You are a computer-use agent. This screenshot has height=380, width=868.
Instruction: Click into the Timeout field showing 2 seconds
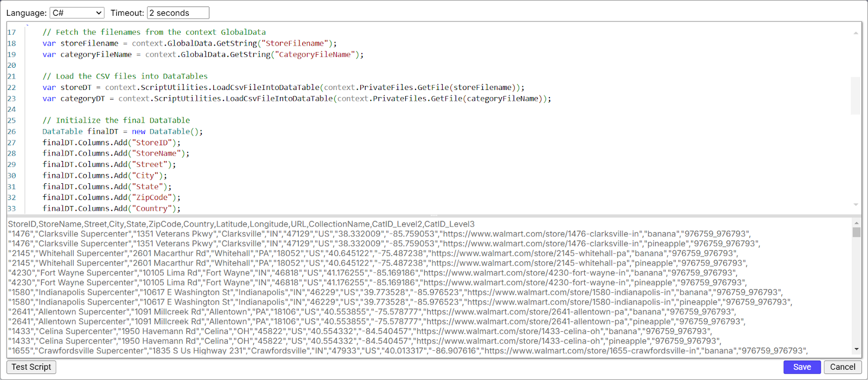[178, 13]
